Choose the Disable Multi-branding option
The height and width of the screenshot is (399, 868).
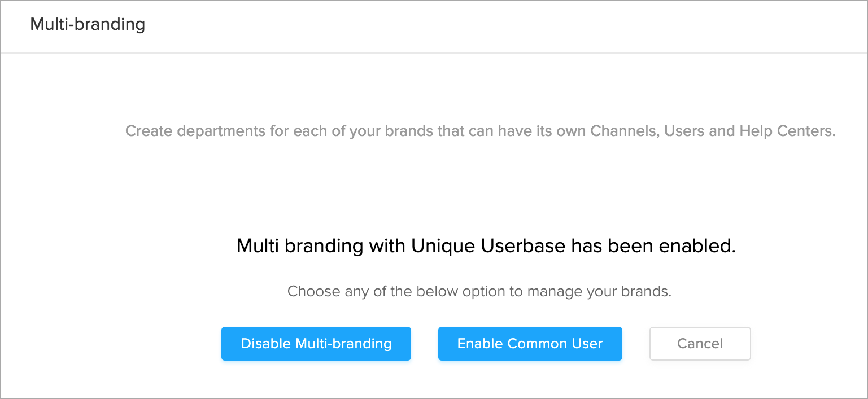coord(316,344)
